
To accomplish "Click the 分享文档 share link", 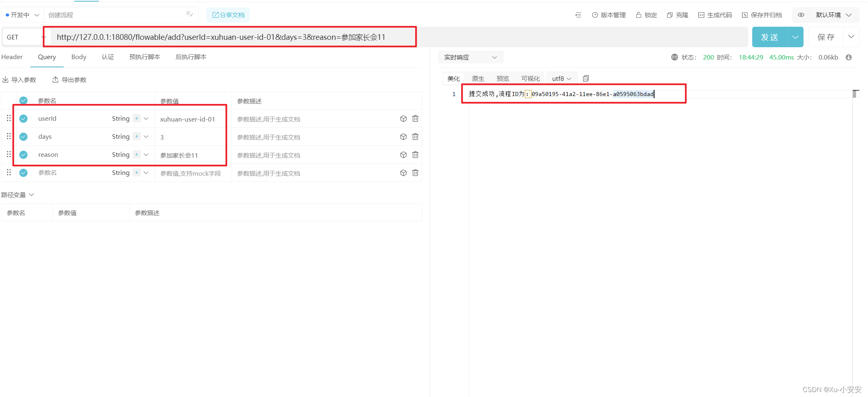I will [228, 15].
